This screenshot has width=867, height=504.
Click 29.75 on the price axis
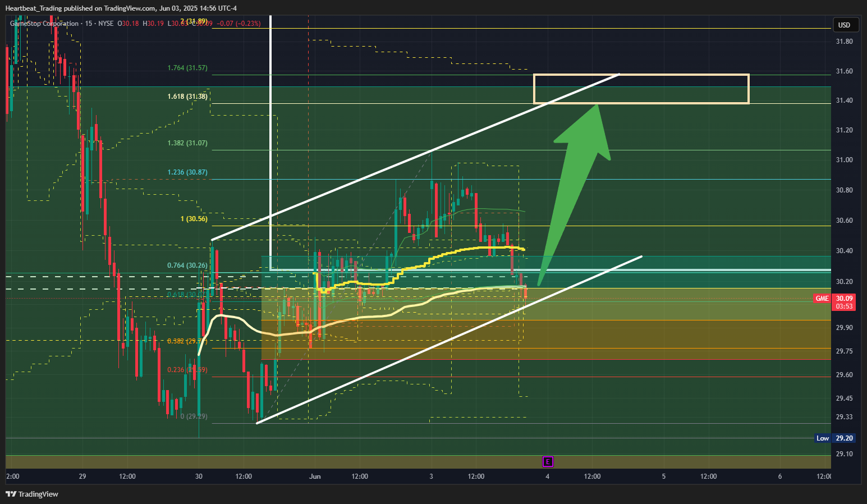(844, 351)
